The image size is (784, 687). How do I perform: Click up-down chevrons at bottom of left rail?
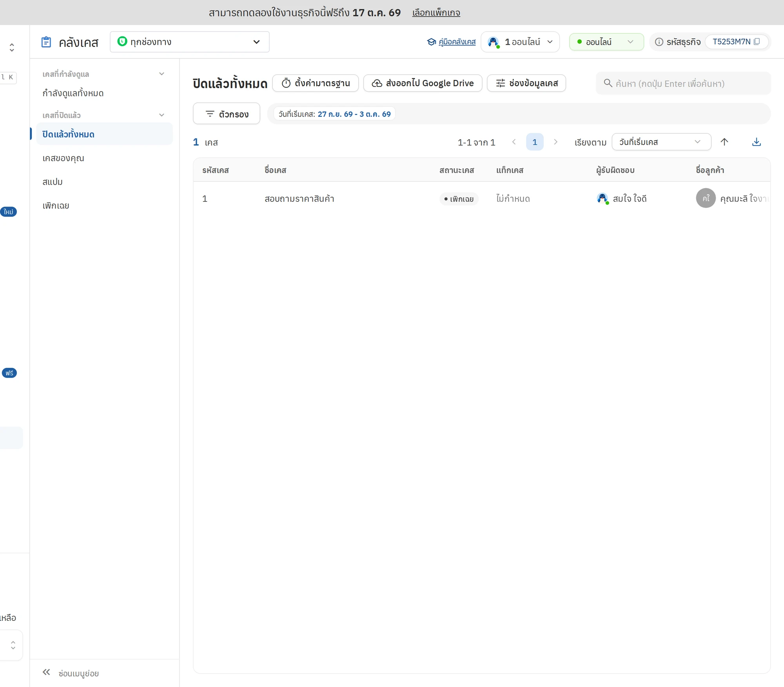[x=13, y=645]
